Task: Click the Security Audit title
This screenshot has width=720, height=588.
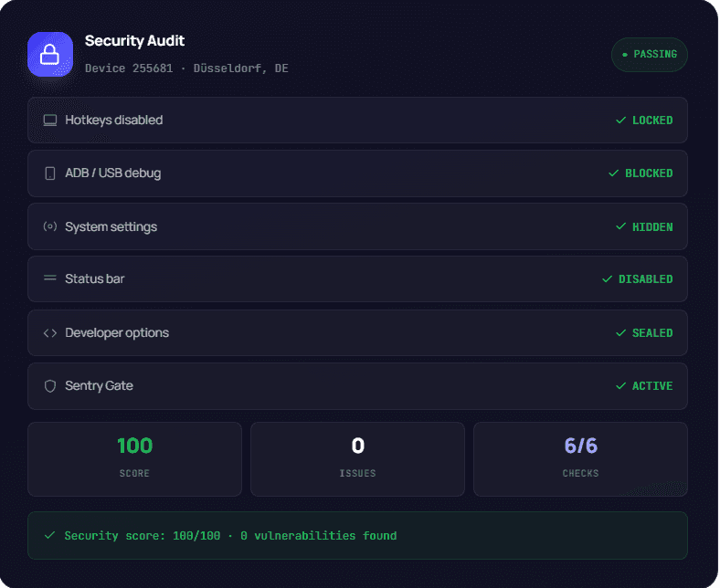Action: [134, 41]
